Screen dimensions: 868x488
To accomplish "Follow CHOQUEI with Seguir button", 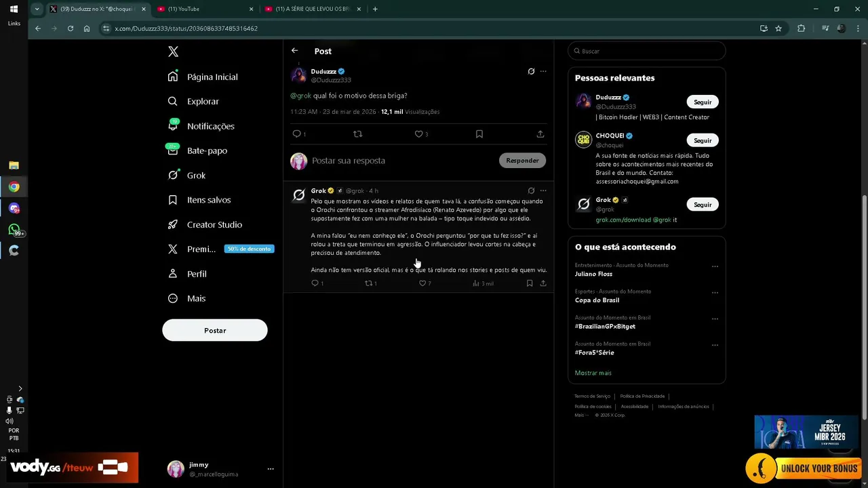I will pos(703,140).
